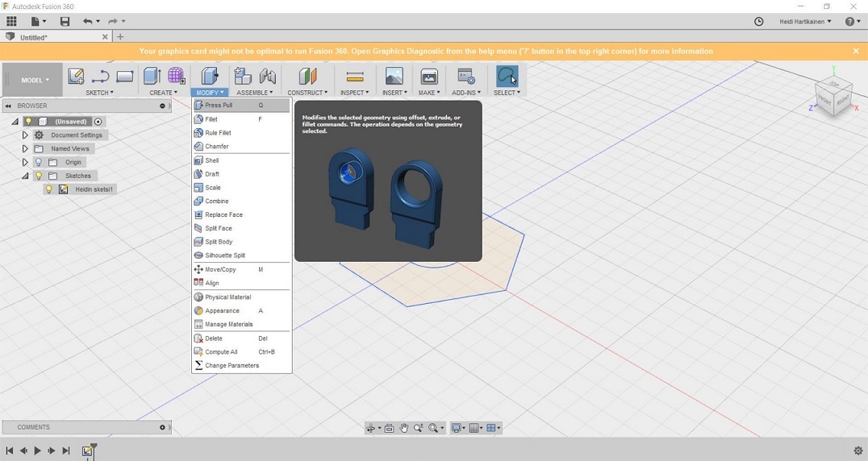Choose Move/Copy from Modify menu
The height and width of the screenshot is (461, 868).
pos(241,269)
